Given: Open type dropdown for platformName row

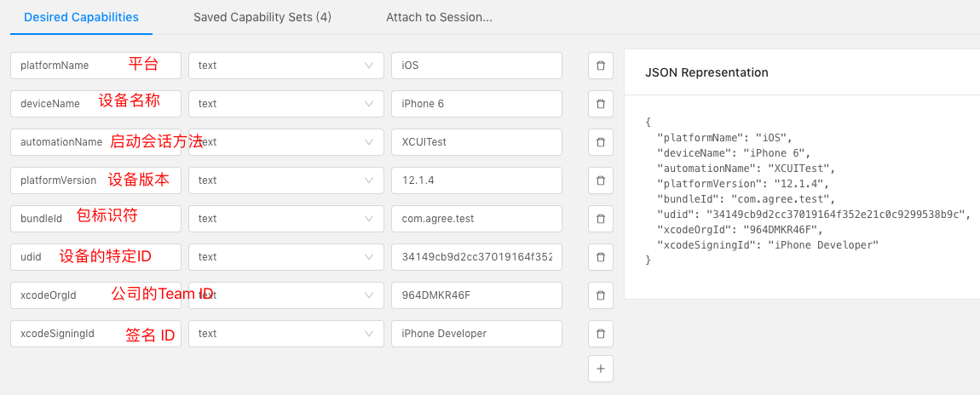Looking at the screenshot, I should pos(286,66).
